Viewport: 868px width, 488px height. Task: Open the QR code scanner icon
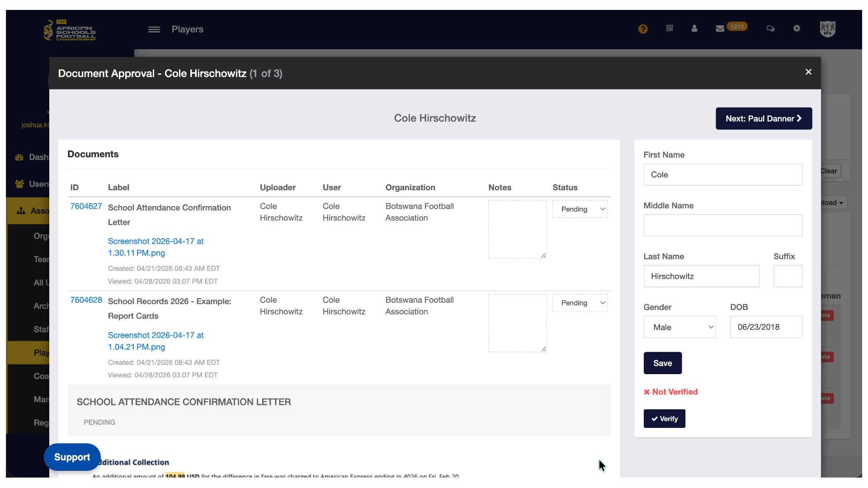(670, 28)
